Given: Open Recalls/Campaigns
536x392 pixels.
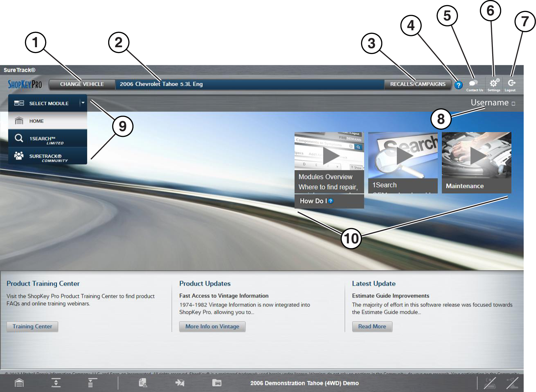Looking at the screenshot, I should [418, 84].
